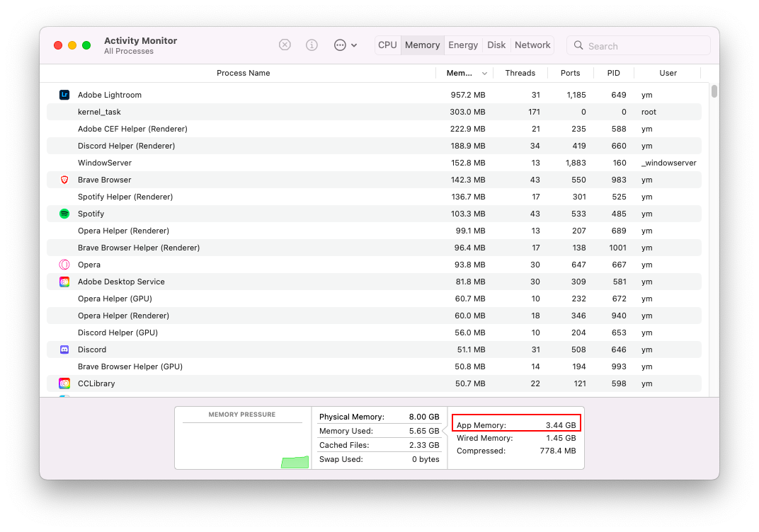759x532 pixels.
Task: Click the Stop process (X) toolbar icon
Action: [285, 45]
